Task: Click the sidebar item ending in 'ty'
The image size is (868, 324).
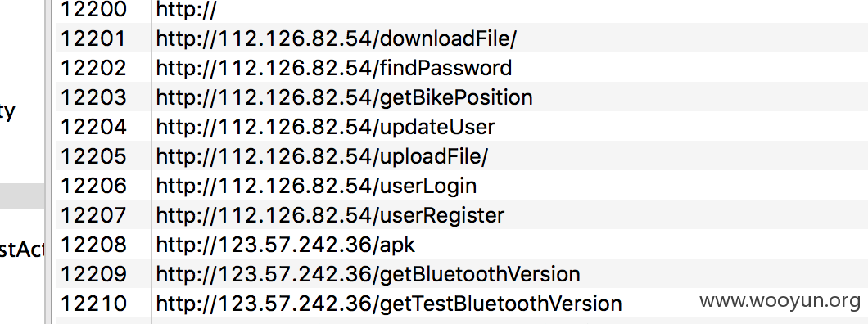Action: pos(7,112)
